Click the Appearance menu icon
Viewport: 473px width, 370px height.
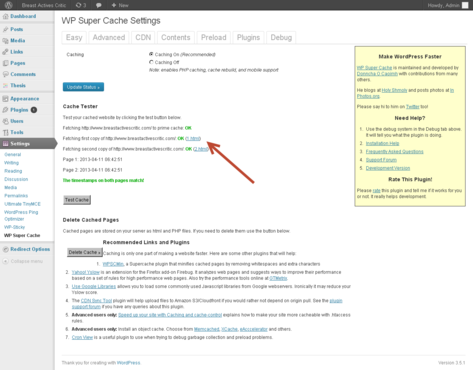click(x=5, y=99)
